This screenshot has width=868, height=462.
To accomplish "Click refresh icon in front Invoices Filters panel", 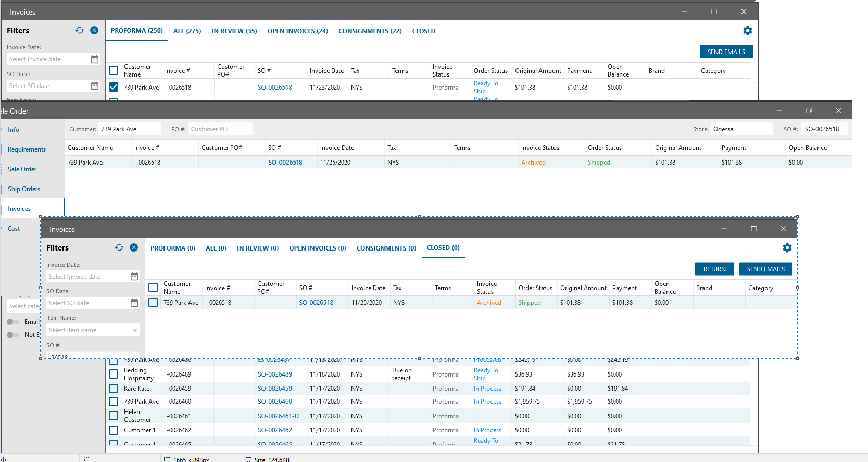I will [119, 248].
